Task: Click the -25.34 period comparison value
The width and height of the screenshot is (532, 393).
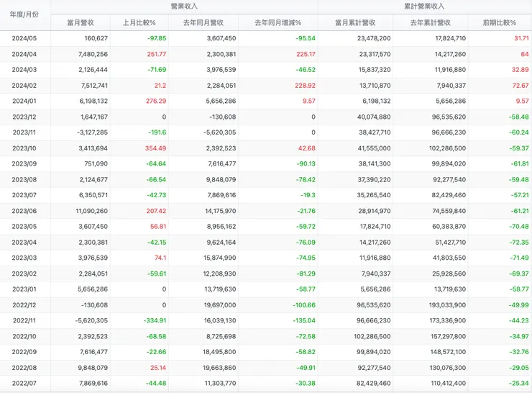Action: [519, 384]
